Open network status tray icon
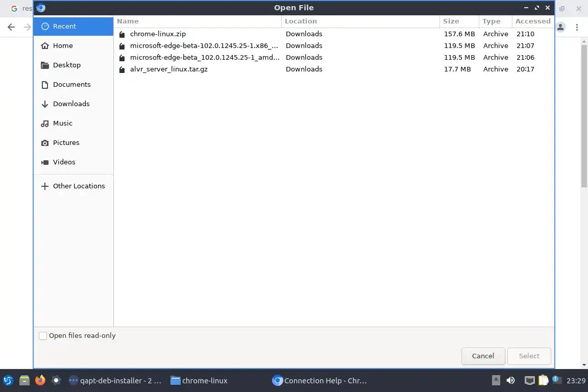588x392 pixels. [529, 381]
